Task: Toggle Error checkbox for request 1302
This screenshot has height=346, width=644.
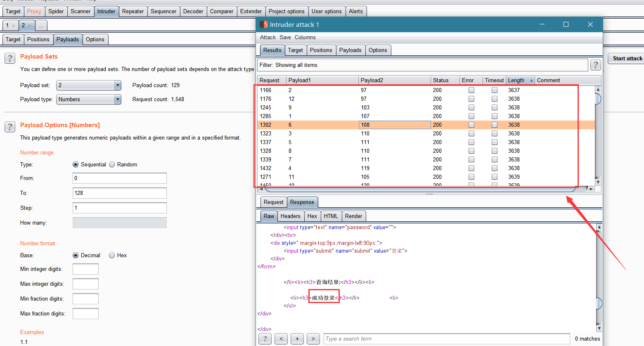Action: coord(471,125)
